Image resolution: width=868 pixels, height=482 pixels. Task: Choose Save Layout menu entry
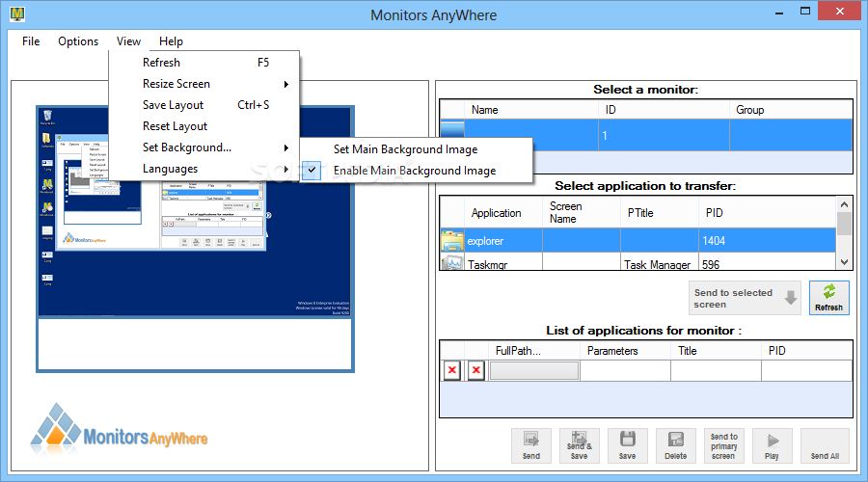[x=204, y=105]
